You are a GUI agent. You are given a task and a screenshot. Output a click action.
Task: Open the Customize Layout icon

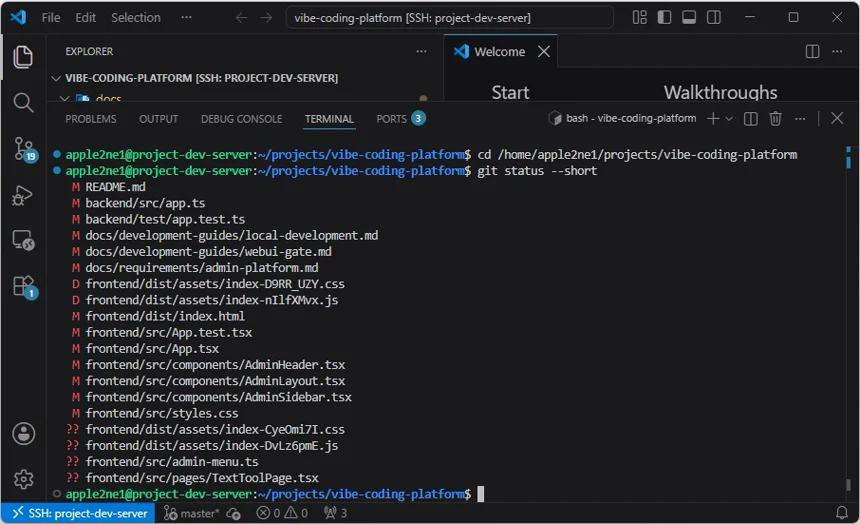pos(640,18)
